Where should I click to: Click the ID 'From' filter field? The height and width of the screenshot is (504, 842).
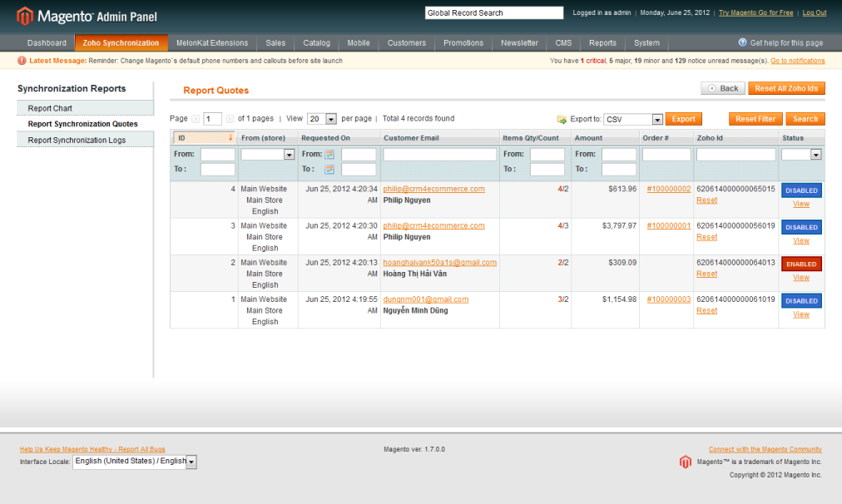[x=217, y=155]
